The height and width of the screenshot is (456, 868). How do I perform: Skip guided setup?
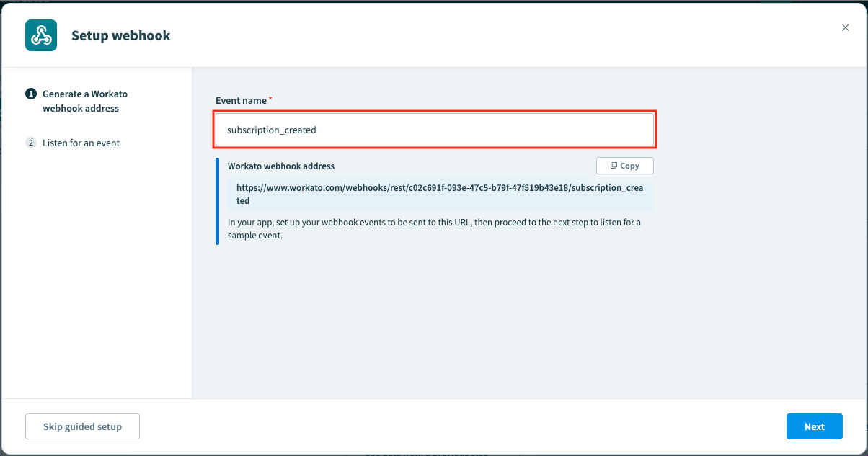pos(82,426)
